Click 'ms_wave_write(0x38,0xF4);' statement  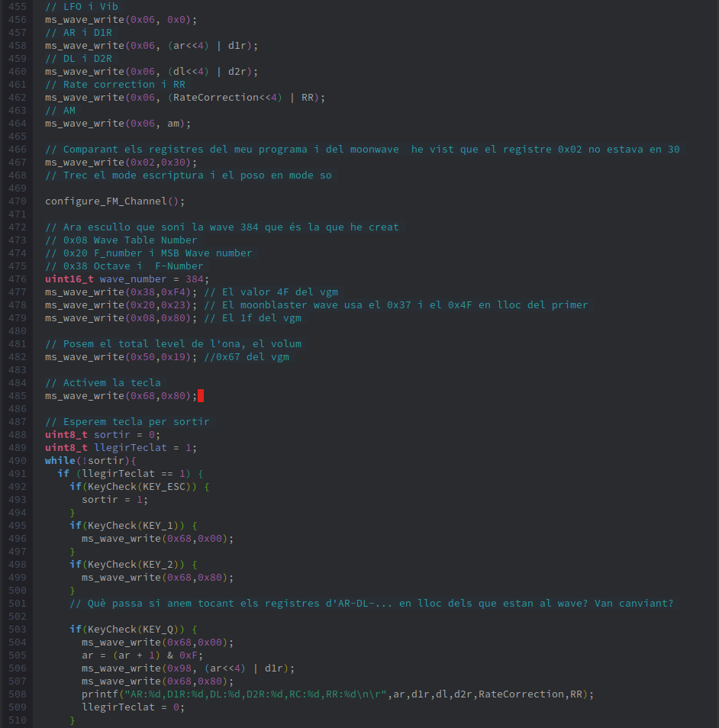point(121,292)
